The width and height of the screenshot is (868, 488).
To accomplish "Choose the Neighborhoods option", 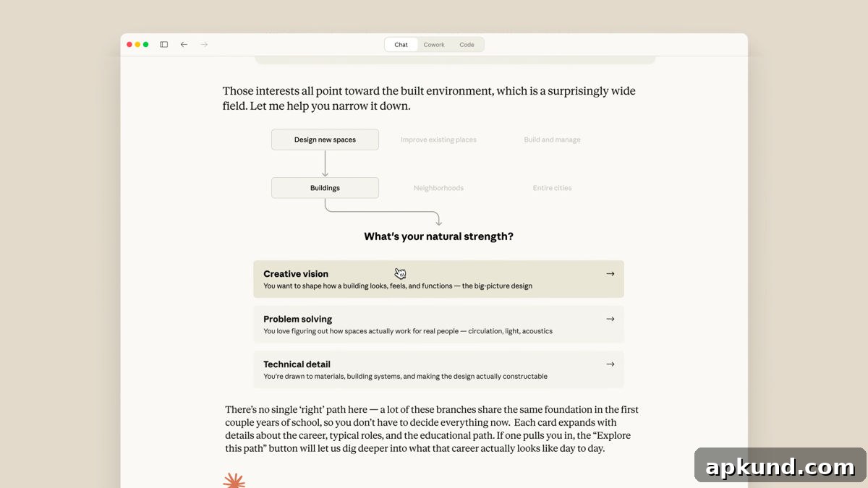I will click(438, 188).
